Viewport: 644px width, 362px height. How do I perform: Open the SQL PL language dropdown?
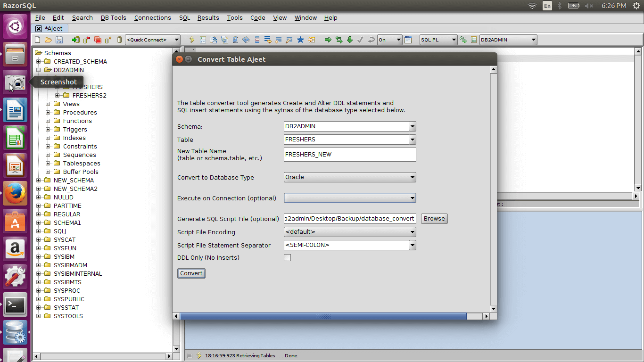(438, 40)
